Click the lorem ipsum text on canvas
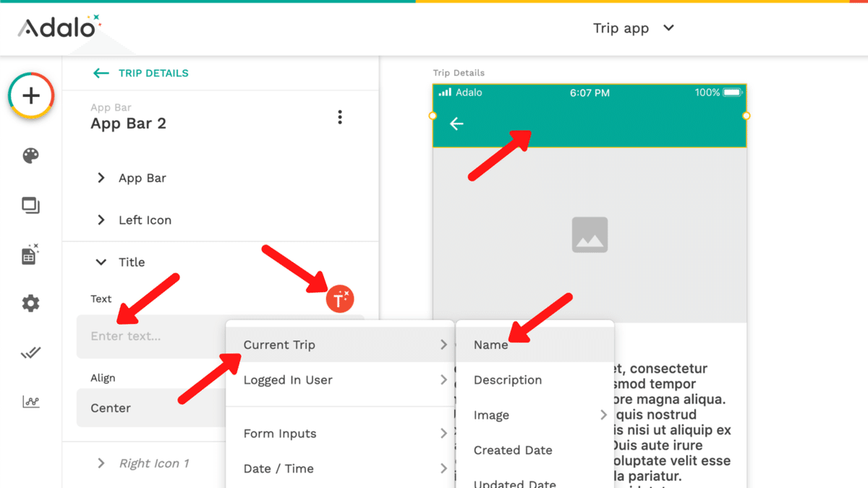 [671, 424]
